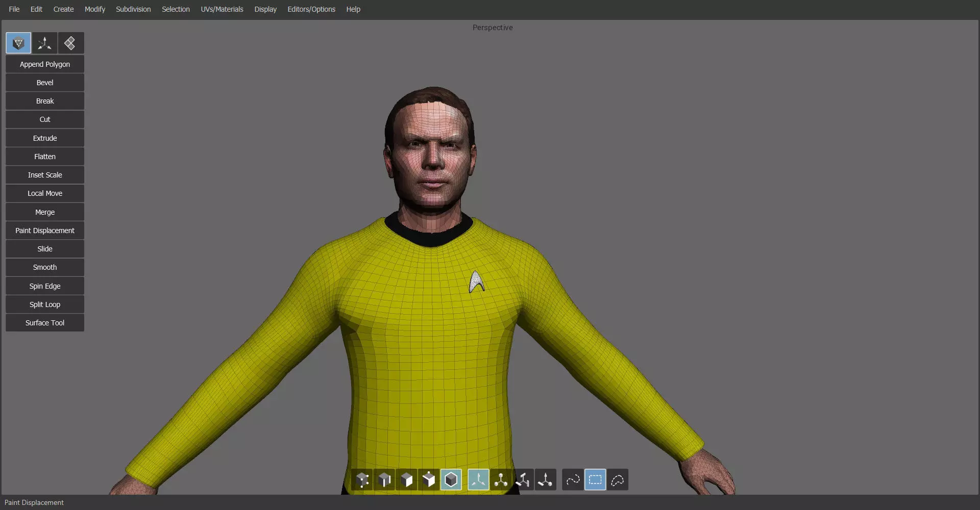Image resolution: width=980 pixels, height=510 pixels.
Task: Switch to multi-component selection mode
Action: pos(429,480)
